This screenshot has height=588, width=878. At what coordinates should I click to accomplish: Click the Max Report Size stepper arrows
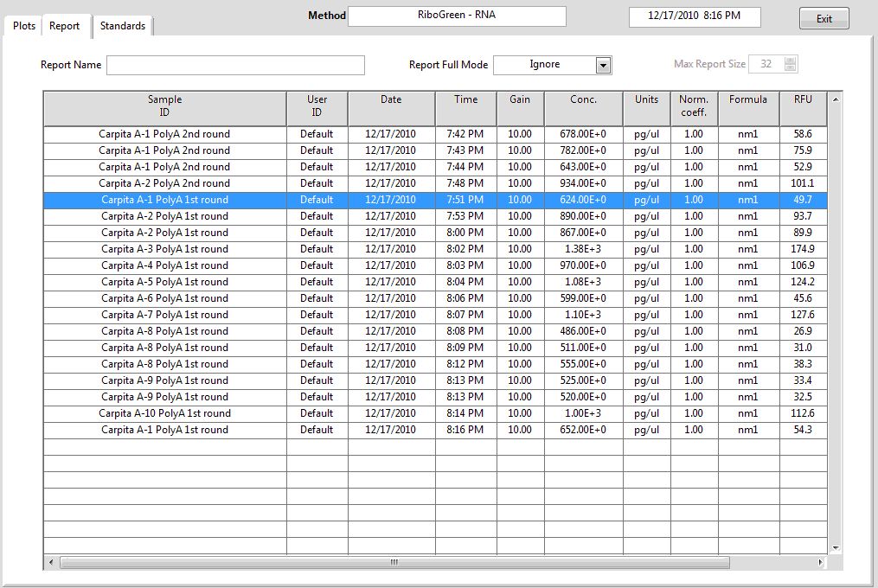(x=790, y=65)
